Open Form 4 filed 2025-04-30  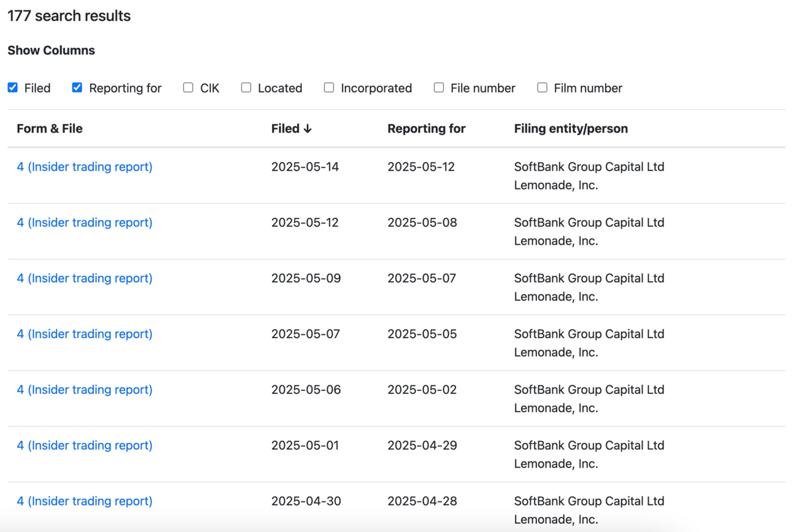(x=85, y=501)
